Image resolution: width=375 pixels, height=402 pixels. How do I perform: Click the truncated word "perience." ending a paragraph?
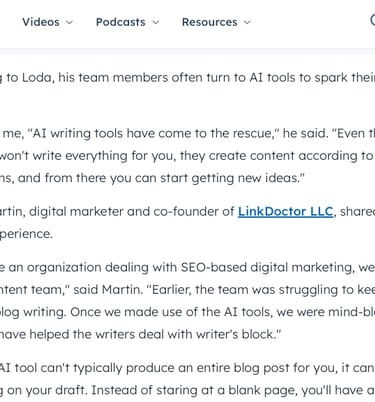point(26,234)
